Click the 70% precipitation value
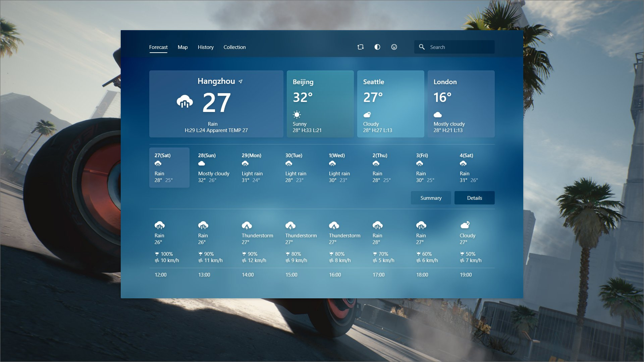Viewport: 644px width, 362px height. (383, 254)
